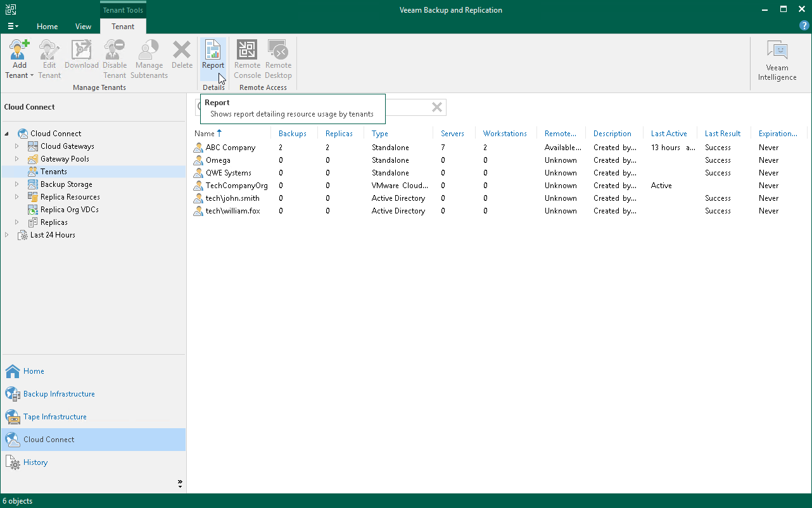
Task: Open the main application menu button
Action: (x=13, y=27)
